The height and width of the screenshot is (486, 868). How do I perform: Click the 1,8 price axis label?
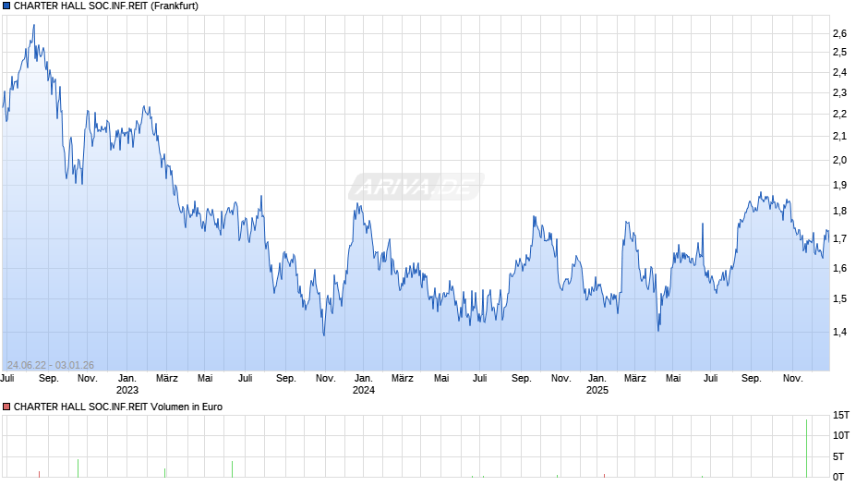(x=839, y=212)
